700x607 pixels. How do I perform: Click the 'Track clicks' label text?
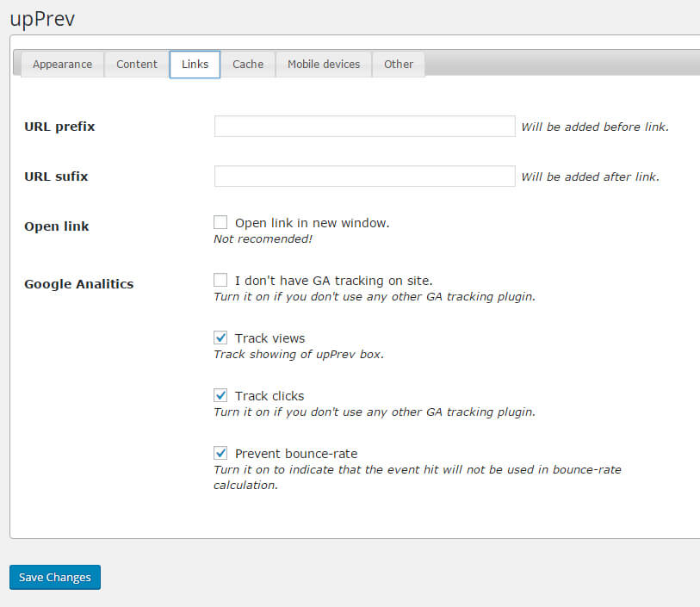[269, 396]
